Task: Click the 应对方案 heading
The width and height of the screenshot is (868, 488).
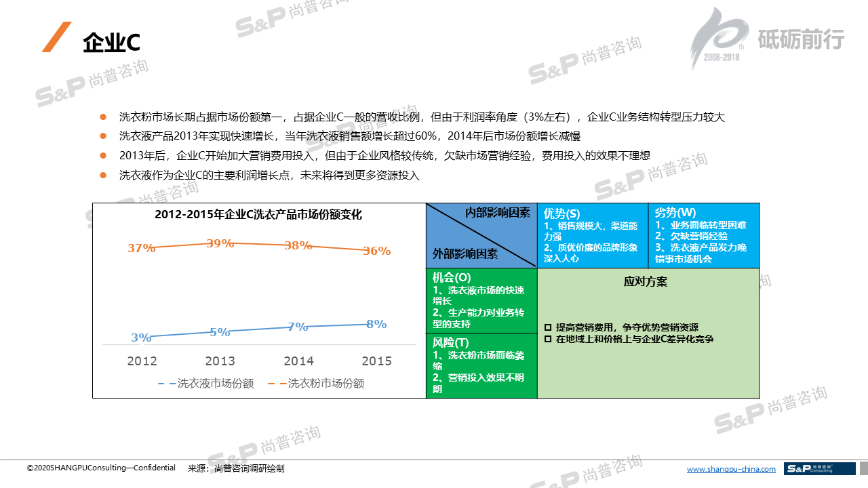Action: 645,282
